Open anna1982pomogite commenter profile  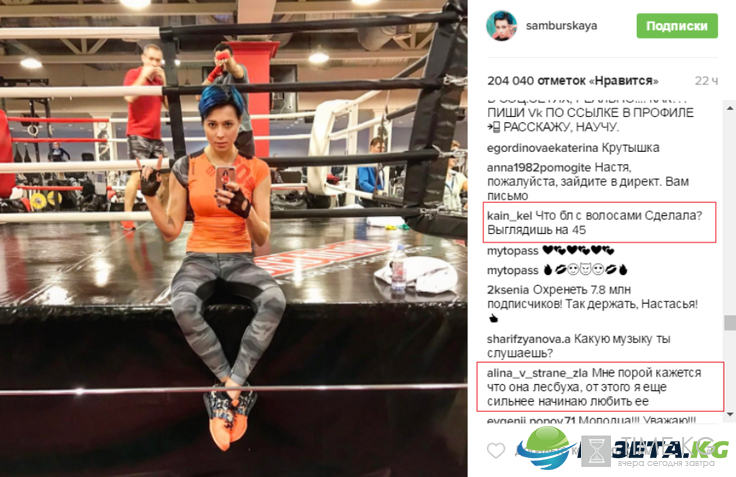point(539,168)
